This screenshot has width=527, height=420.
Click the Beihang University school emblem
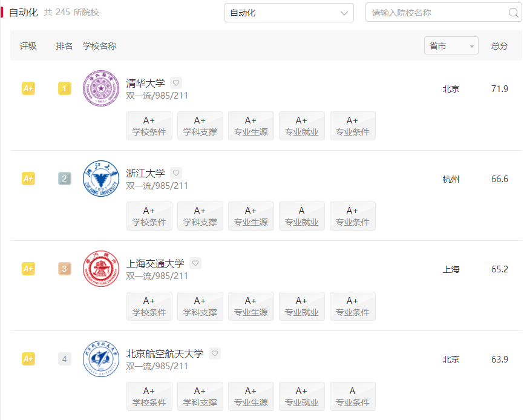100,359
